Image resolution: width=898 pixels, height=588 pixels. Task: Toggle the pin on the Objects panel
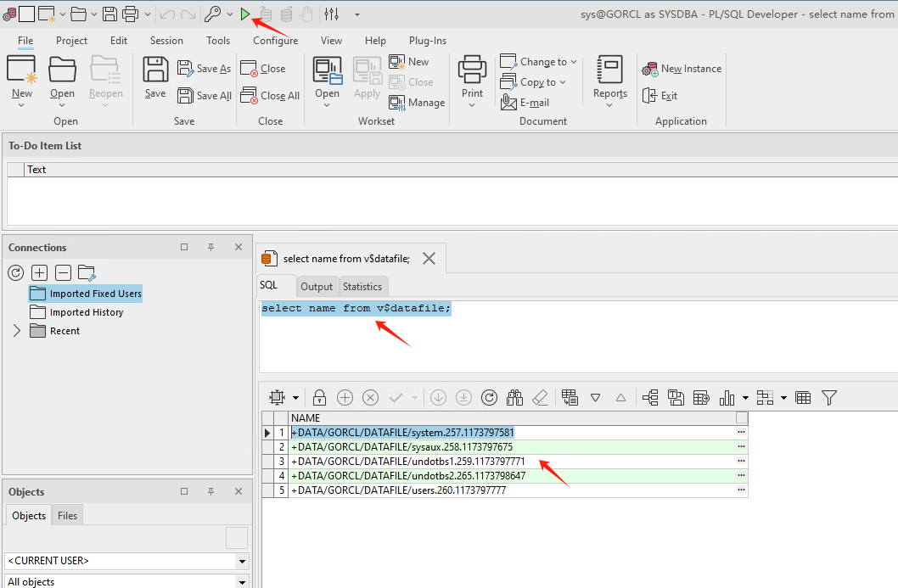[210, 491]
